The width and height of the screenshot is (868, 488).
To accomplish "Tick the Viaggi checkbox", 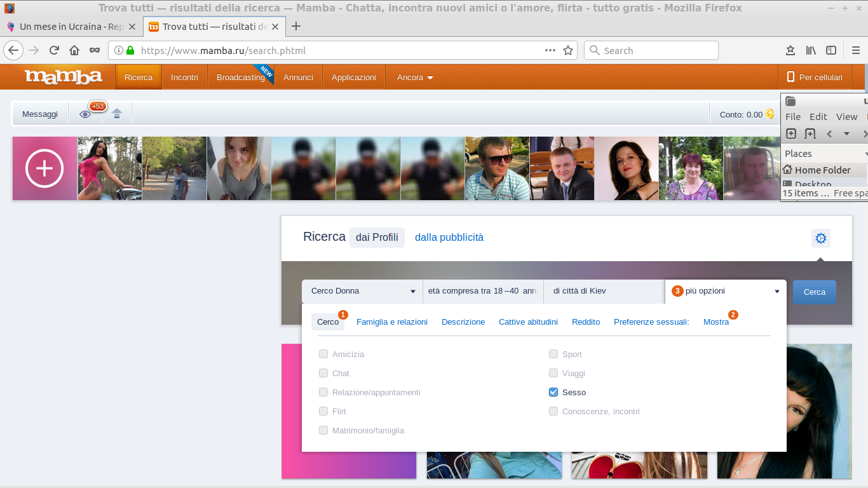I will (553, 373).
